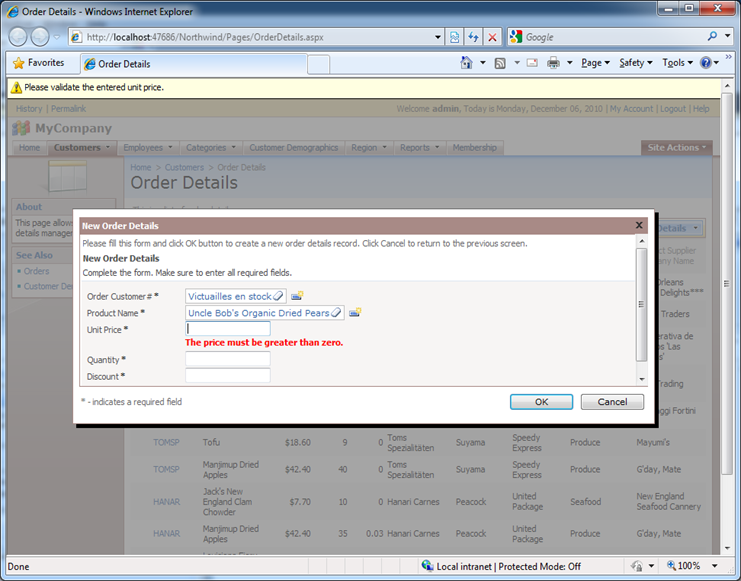Open the Site Actions dropdown
The height and width of the screenshot is (581, 741).
(677, 147)
